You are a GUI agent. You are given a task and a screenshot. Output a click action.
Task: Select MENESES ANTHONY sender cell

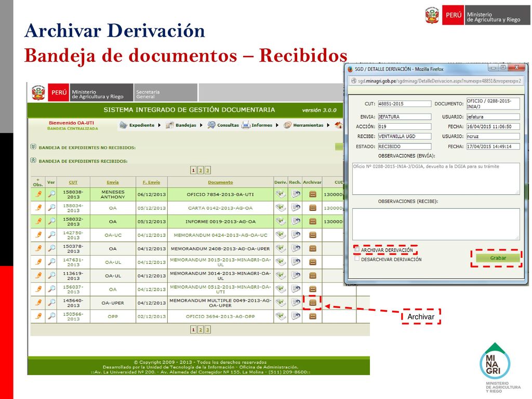pyautogui.click(x=113, y=194)
